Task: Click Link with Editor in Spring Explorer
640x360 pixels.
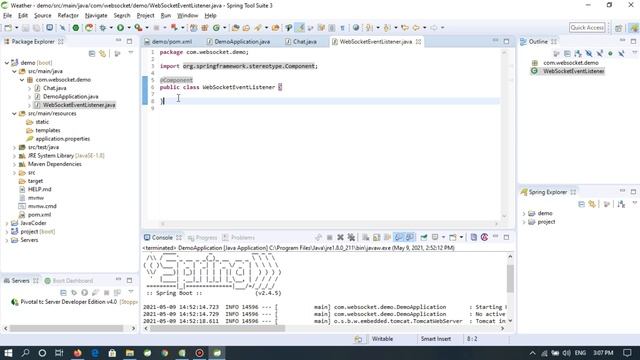Action: [x=592, y=204]
